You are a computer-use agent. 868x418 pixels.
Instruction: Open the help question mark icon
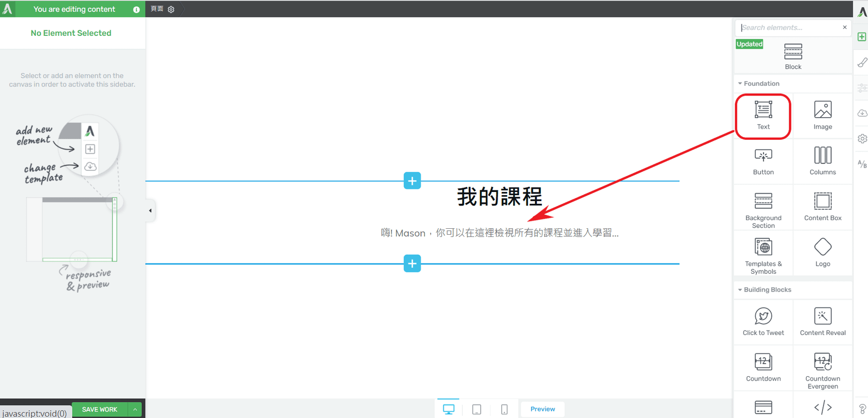click(x=862, y=408)
